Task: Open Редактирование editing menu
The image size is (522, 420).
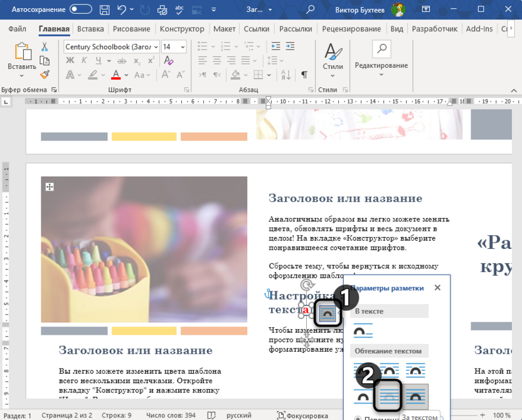Action: [x=381, y=59]
